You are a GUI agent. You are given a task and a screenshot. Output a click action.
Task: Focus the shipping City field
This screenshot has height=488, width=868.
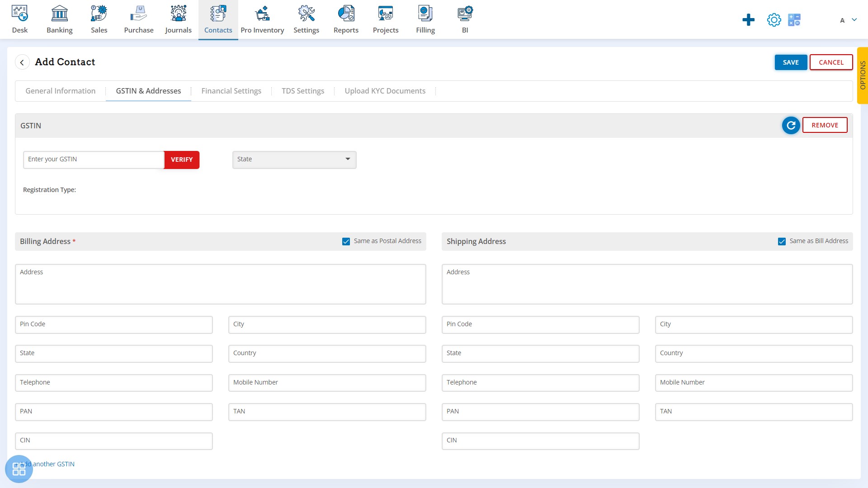[x=754, y=325]
